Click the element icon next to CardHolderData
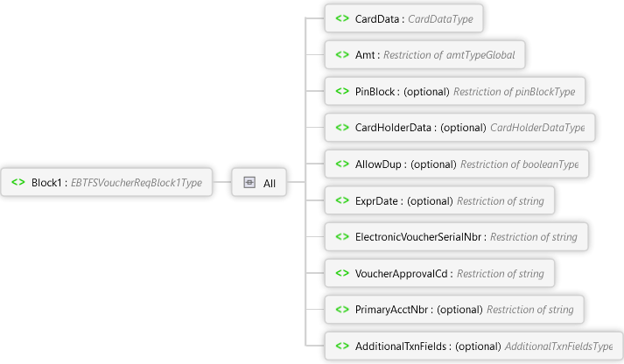This screenshot has width=624, height=364. click(x=341, y=128)
